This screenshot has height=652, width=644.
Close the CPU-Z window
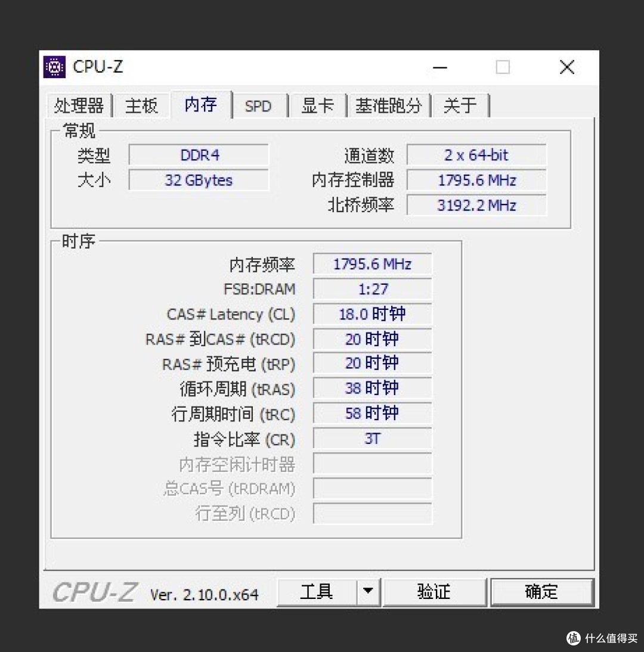[x=567, y=67]
